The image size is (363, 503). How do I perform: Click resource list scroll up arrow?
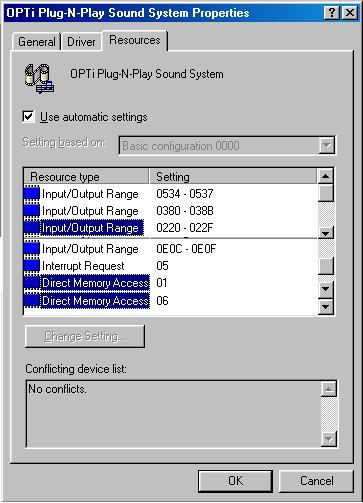coord(326,176)
